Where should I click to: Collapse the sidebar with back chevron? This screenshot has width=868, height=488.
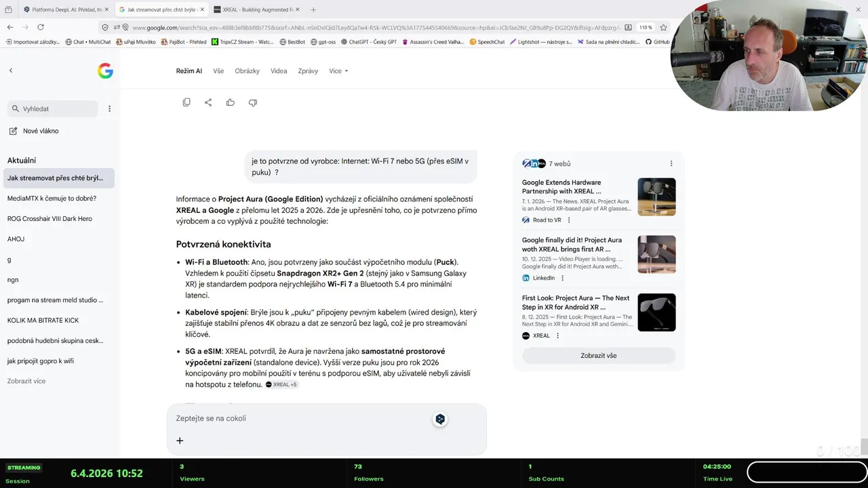click(x=10, y=70)
